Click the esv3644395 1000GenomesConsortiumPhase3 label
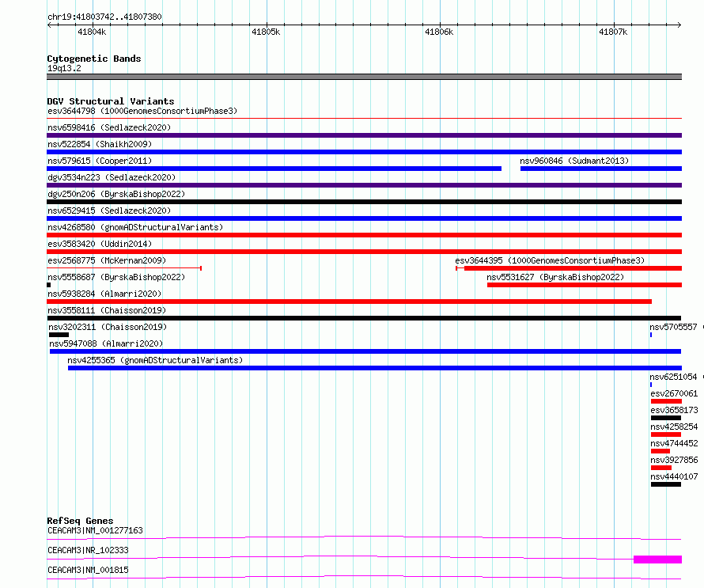Image resolution: width=704 pixels, height=588 pixels. click(550, 260)
